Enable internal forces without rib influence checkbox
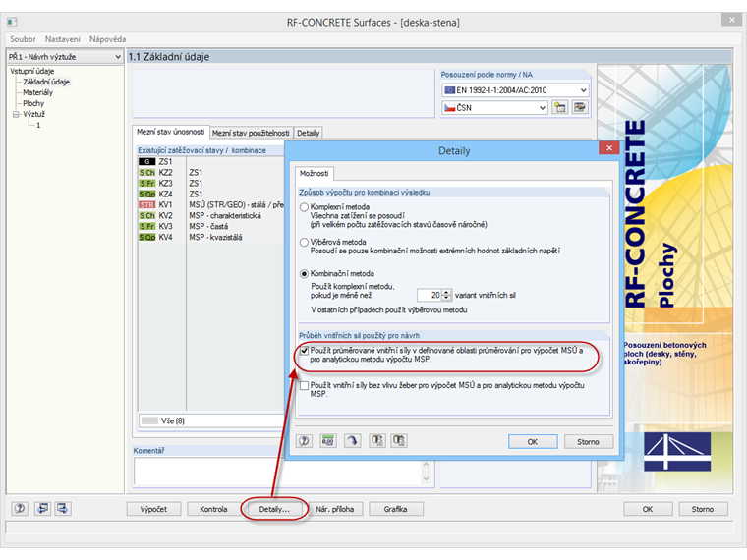 [304, 385]
